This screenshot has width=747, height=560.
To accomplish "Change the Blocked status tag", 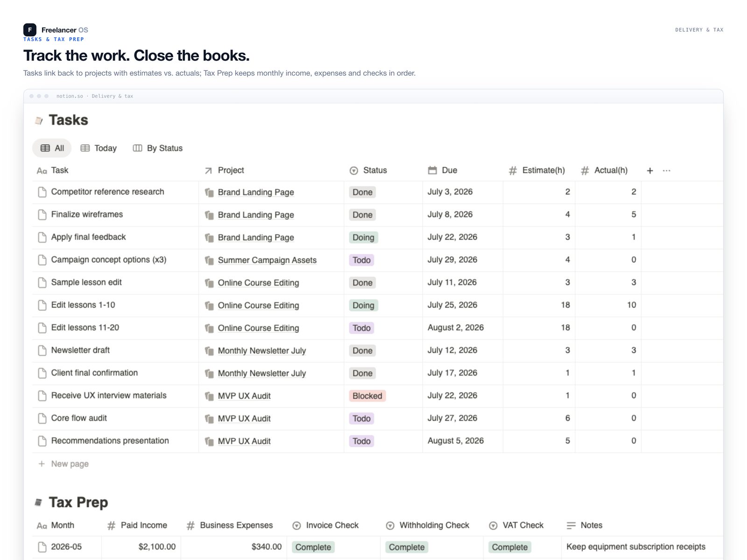I will coord(367,396).
